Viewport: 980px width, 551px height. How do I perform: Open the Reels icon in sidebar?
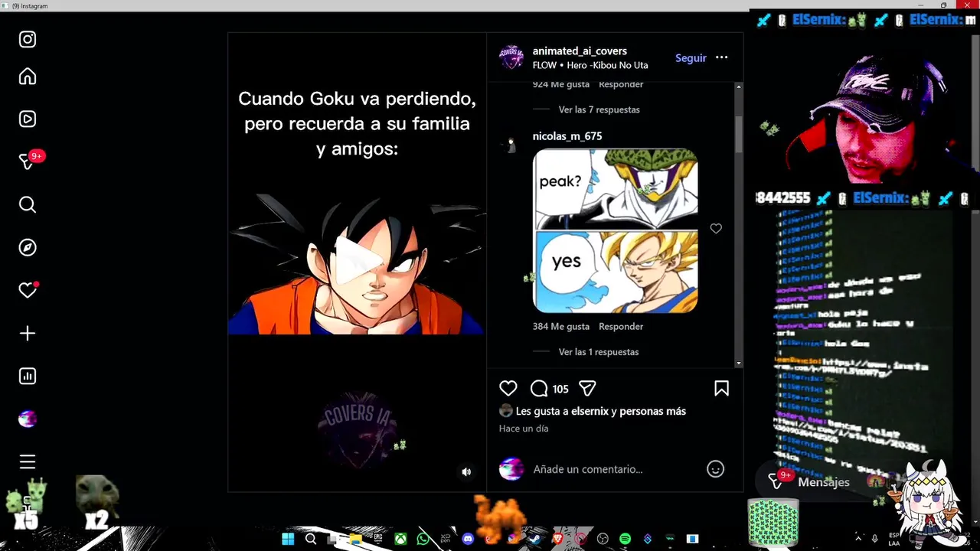28,119
